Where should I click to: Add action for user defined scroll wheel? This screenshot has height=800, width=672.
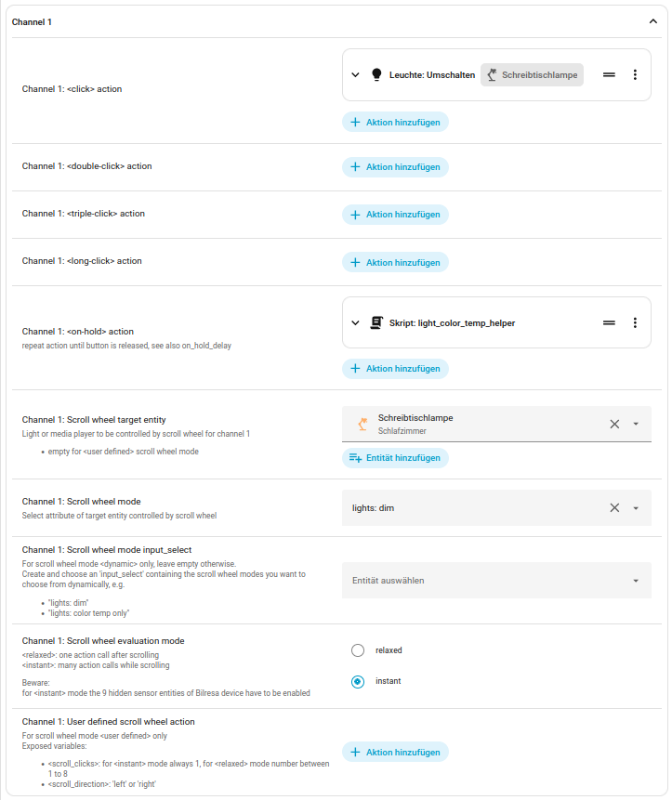(x=396, y=753)
